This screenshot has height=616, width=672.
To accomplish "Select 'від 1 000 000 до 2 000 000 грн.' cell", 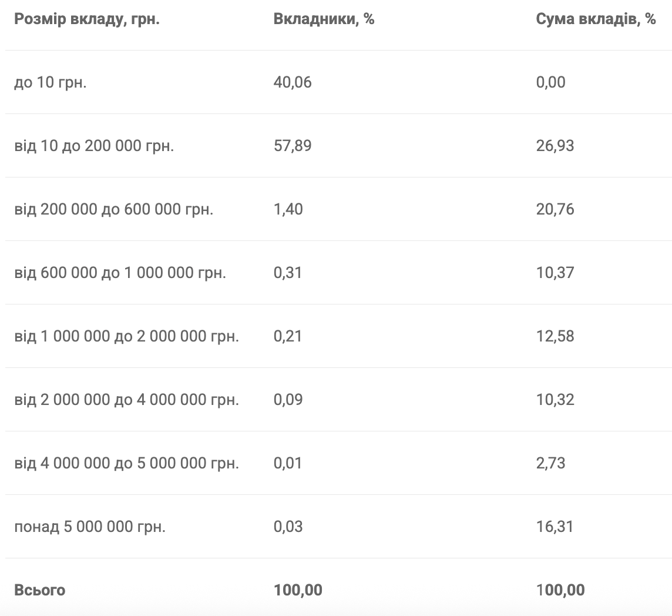I will [127, 336].
